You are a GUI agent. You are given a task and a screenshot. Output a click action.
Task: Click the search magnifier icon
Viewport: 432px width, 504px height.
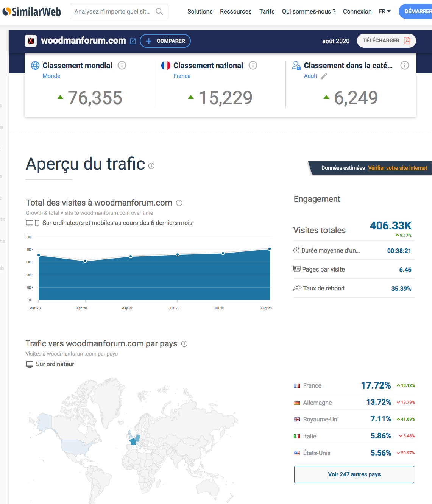(x=159, y=12)
